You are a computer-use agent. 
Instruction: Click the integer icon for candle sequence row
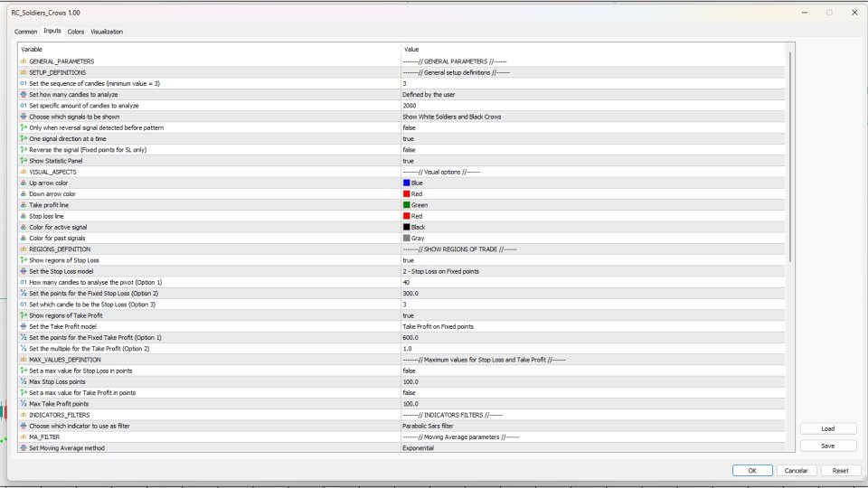pyautogui.click(x=23, y=83)
